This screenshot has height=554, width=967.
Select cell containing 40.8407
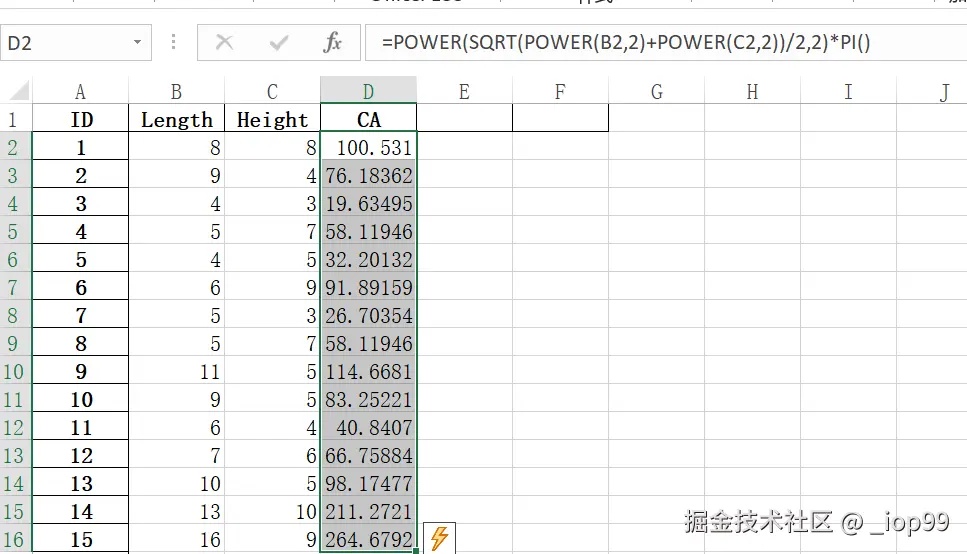pyautogui.click(x=368, y=427)
